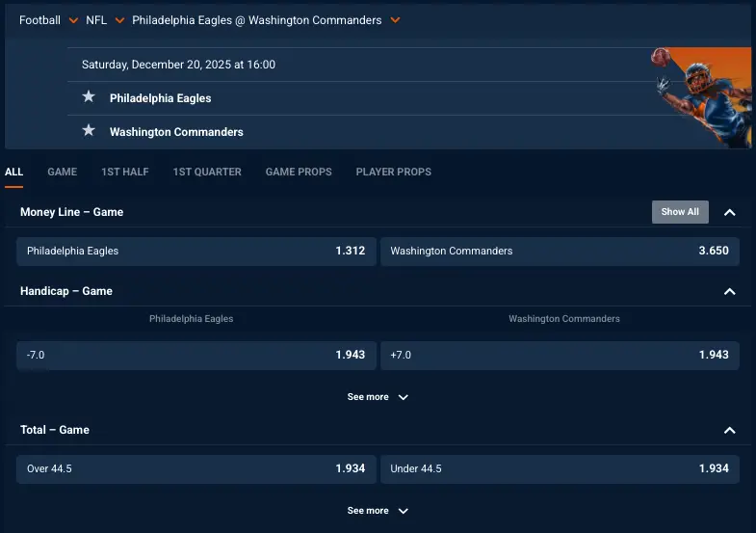Viewport: 756px width, 533px height.
Task: Star the Philadelphia Eagles team as favorite
Action: pos(90,97)
